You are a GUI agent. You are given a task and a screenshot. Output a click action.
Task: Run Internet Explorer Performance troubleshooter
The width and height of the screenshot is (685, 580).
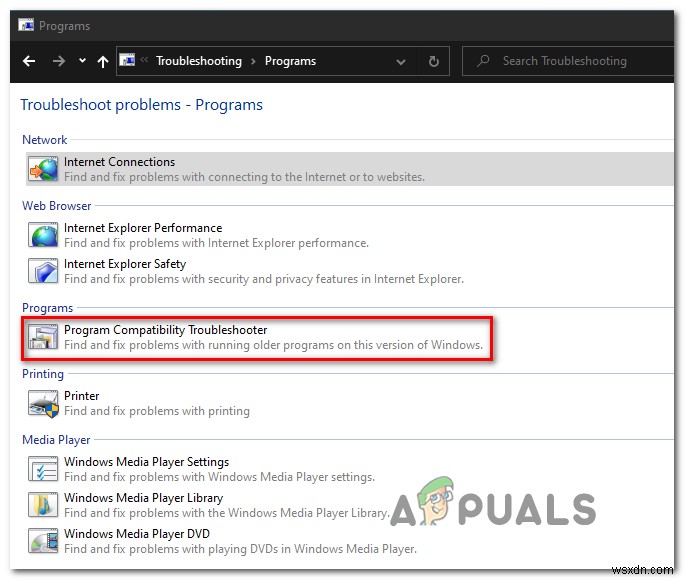143,228
